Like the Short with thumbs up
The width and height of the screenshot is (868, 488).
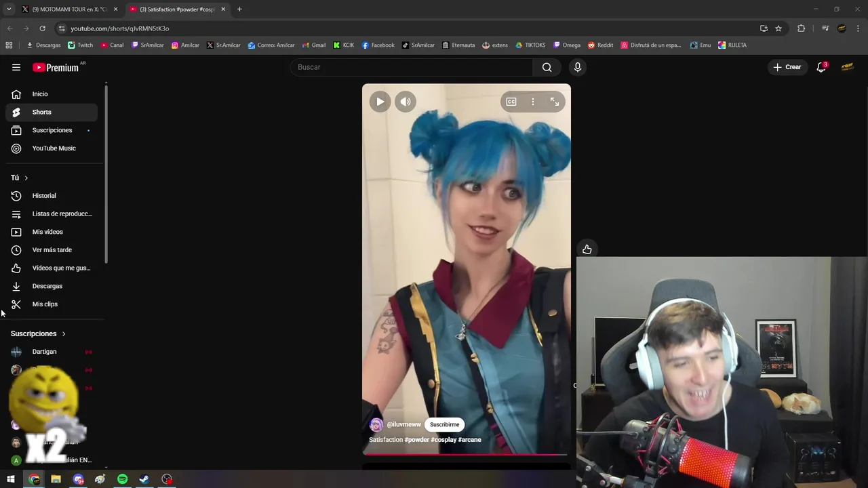click(x=587, y=249)
